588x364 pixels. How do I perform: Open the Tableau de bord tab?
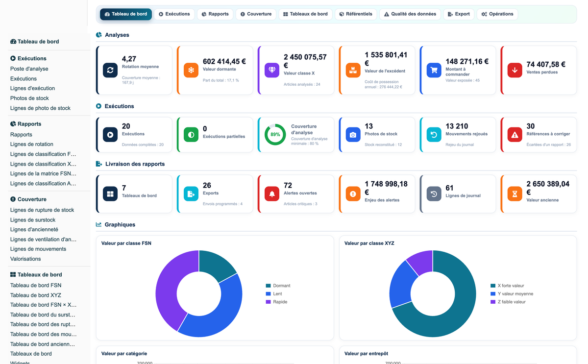tap(126, 14)
